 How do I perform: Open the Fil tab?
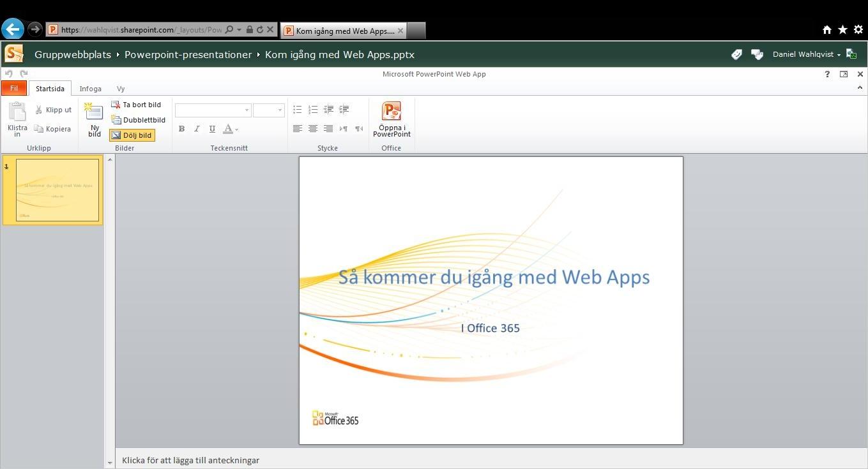point(14,88)
